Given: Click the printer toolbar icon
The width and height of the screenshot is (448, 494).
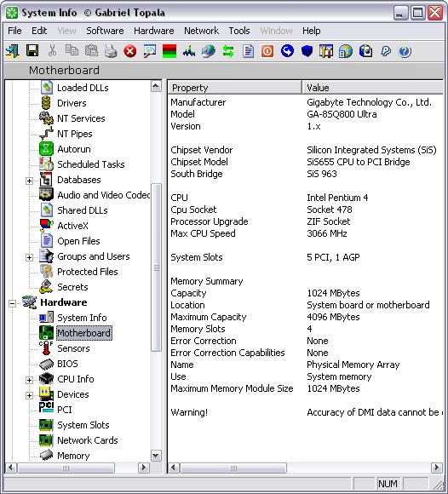Looking at the screenshot, I should pyautogui.click(x=111, y=51).
